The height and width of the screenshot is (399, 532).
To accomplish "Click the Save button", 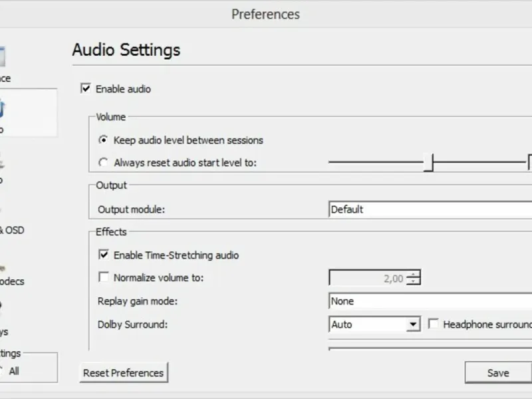I will (498, 372).
